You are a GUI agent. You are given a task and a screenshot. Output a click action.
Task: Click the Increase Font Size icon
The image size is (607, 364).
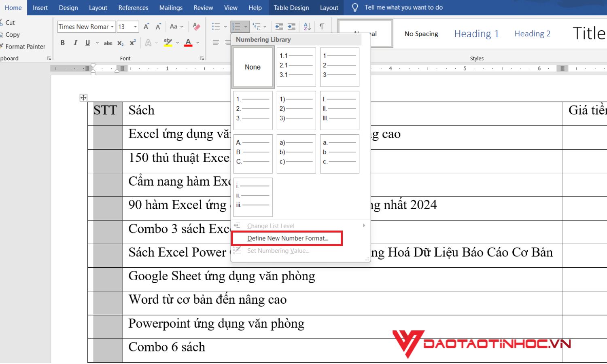pos(146,26)
